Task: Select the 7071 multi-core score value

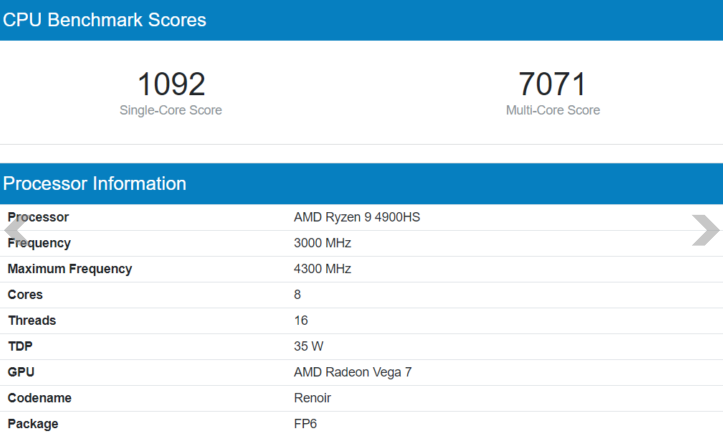Action: pos(552,84)
